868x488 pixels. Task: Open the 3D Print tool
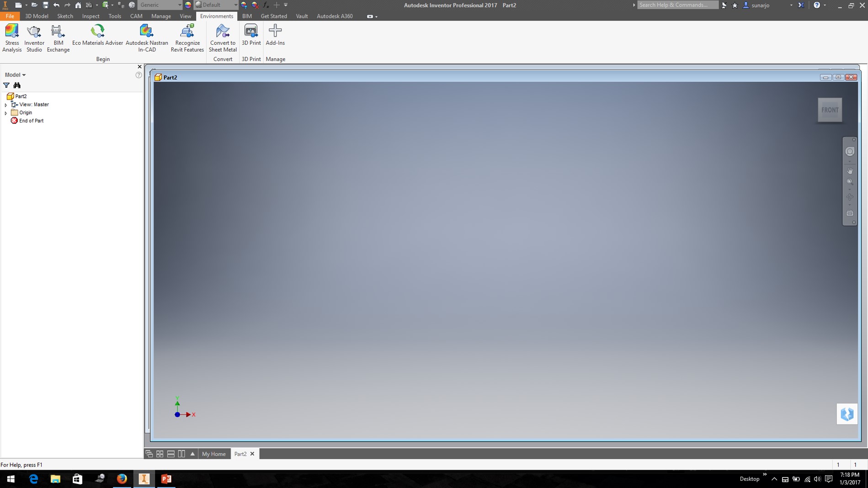click(251, 37)
